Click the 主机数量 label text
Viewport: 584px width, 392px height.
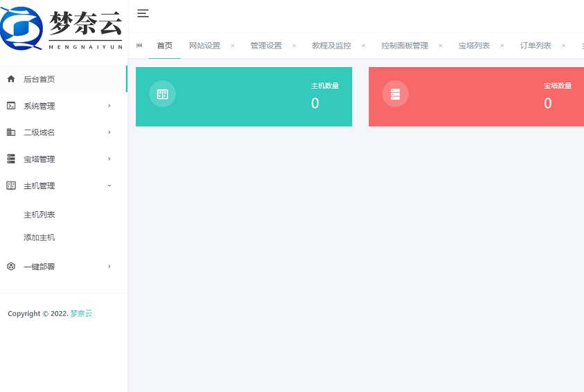(x=325, y=86)
